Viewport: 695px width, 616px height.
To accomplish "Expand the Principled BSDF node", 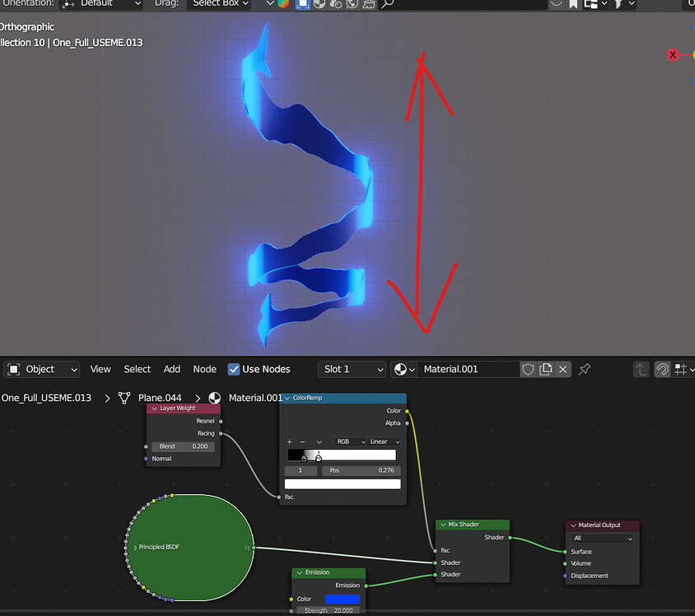I will (x=135, y=548).
